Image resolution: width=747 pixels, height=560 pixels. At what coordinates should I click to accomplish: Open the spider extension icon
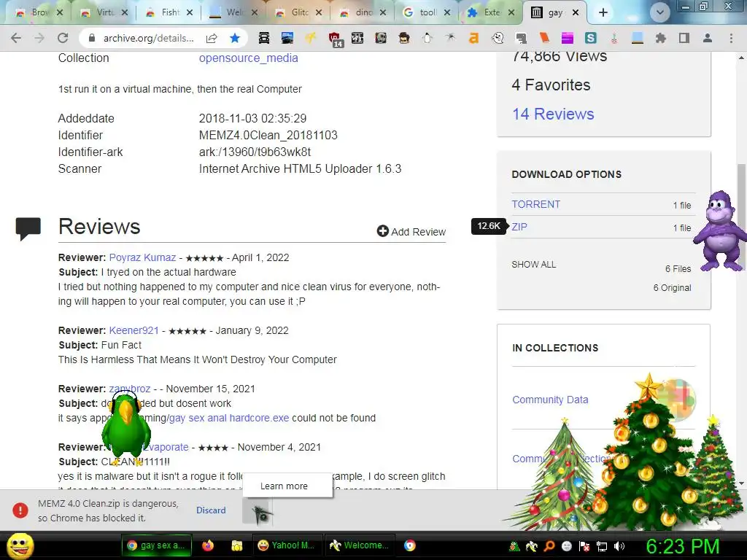(450, 38)
